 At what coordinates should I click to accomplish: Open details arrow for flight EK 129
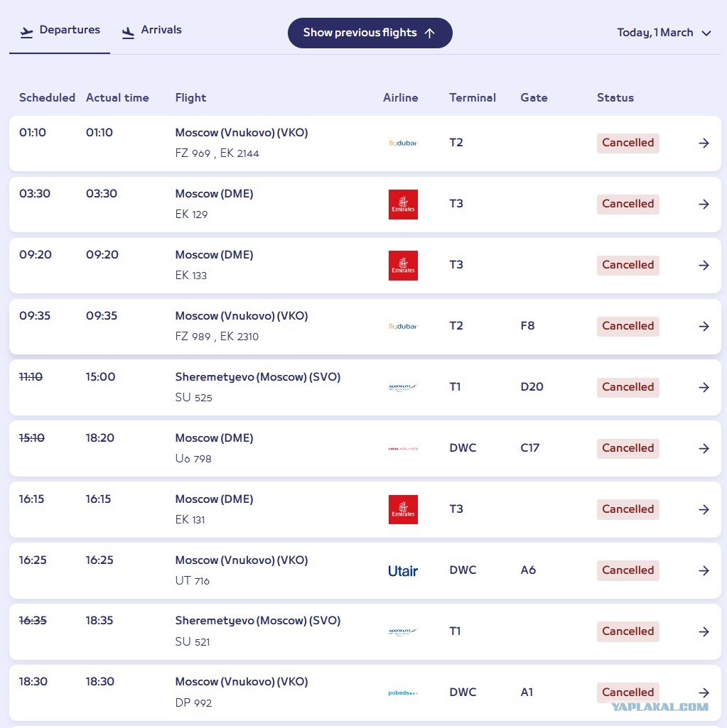click(x=704, y=205)
